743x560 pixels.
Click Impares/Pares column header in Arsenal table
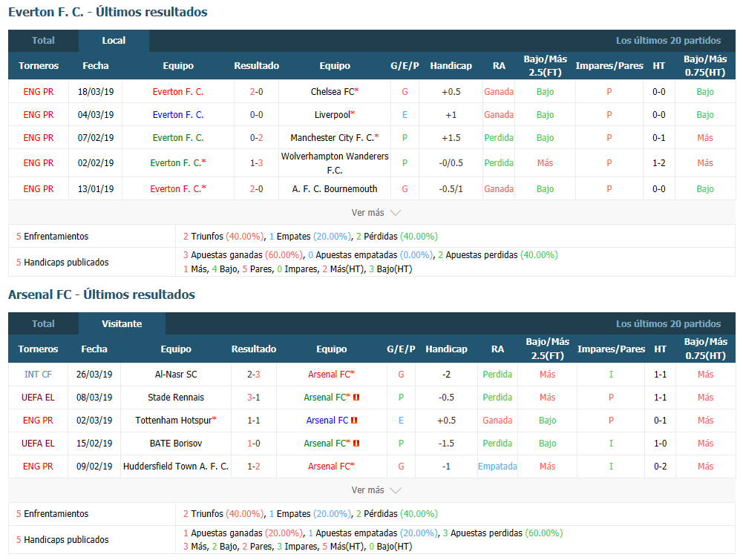point(612,349)
